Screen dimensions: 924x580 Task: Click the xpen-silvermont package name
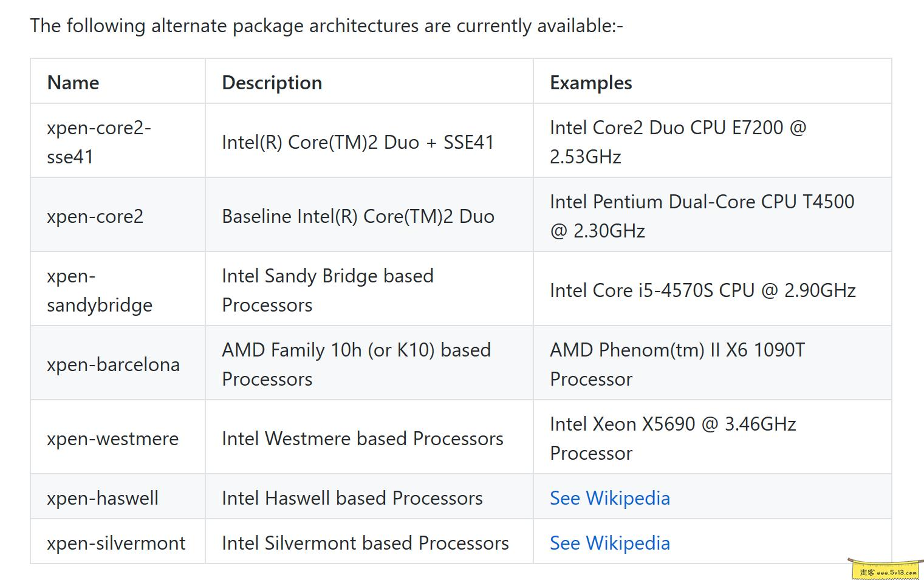coord(115,543)
